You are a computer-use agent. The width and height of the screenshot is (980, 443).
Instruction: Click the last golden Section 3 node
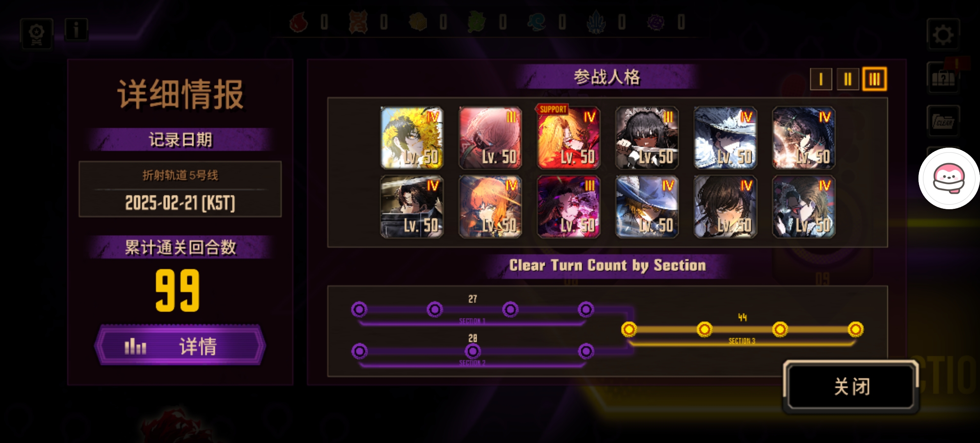(856, 329)
